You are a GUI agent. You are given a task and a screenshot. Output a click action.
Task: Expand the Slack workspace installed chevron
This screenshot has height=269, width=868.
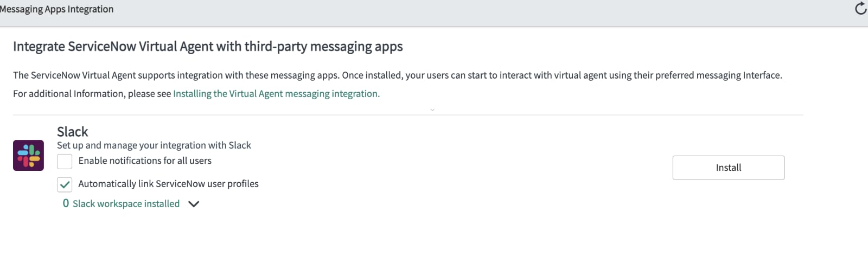[x=194, y=204]
